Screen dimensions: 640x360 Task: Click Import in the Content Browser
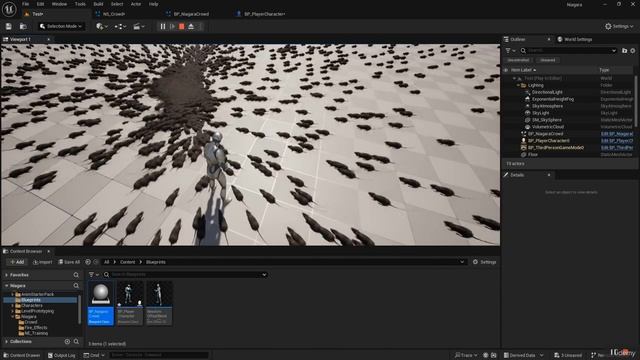click(42, 262)
